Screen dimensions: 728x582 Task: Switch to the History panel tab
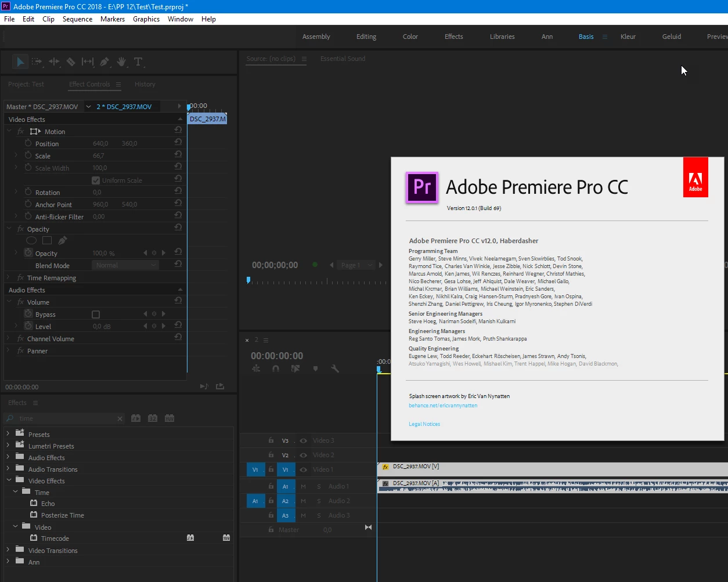pyautogui.click(x=145, y=84)
